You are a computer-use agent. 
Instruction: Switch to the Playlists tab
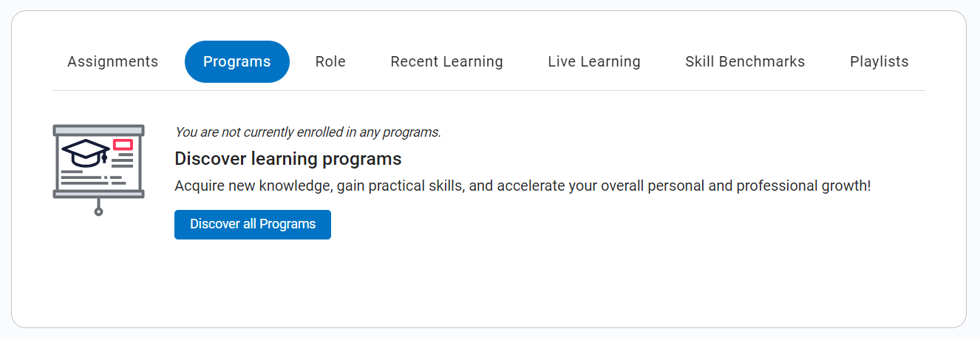tap(879, 62)
